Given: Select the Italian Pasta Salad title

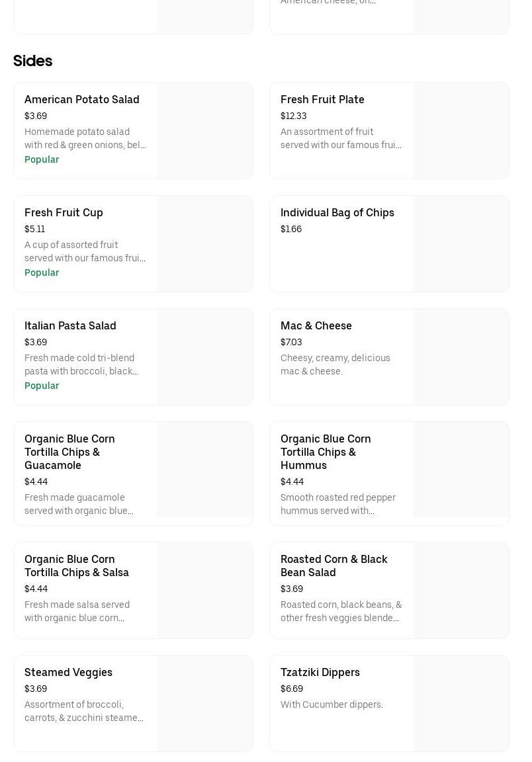Looking at the screenshot, I should (70, 325).
